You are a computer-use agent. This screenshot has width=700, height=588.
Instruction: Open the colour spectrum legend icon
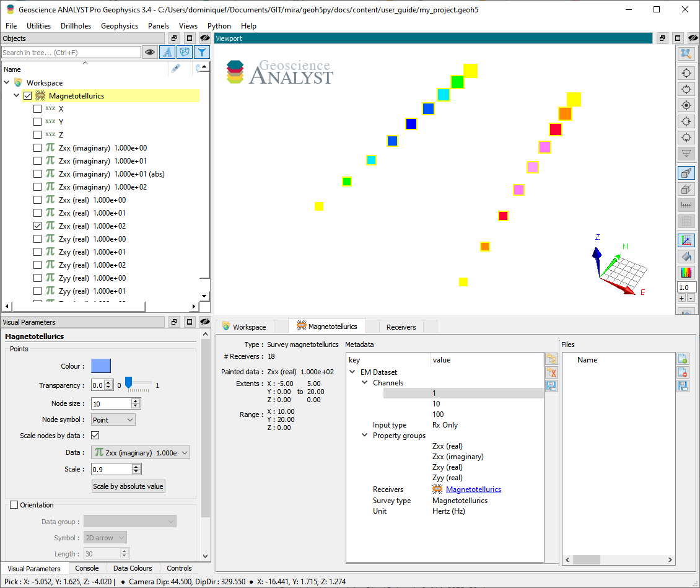click(x=686, y=272)
